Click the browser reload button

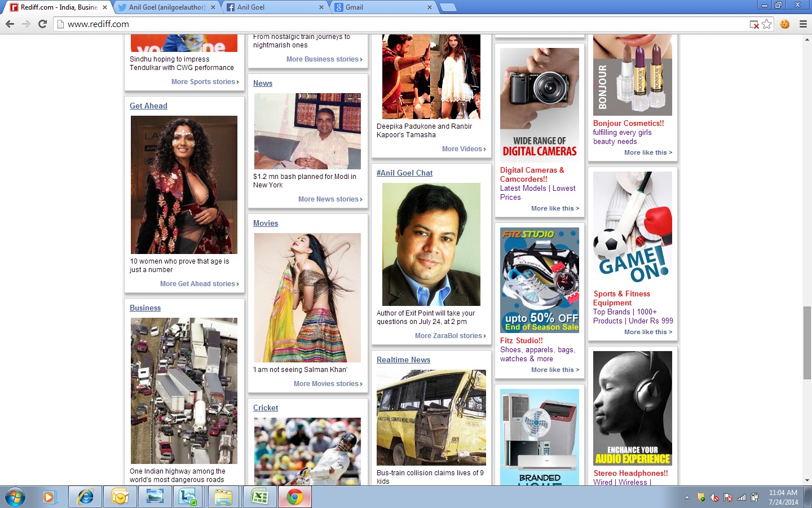[x=42, y=24]
